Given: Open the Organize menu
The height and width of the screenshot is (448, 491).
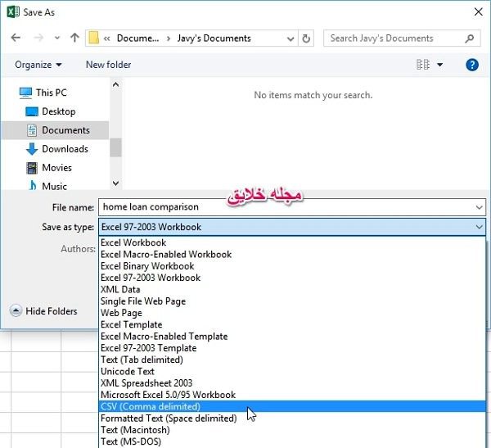Looking at the screenshot, I should [x=38, y=65].
